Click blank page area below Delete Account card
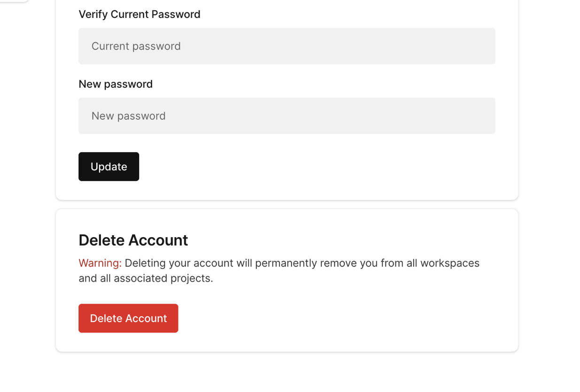This screenshot has height=392, width=580. (286, 373)
